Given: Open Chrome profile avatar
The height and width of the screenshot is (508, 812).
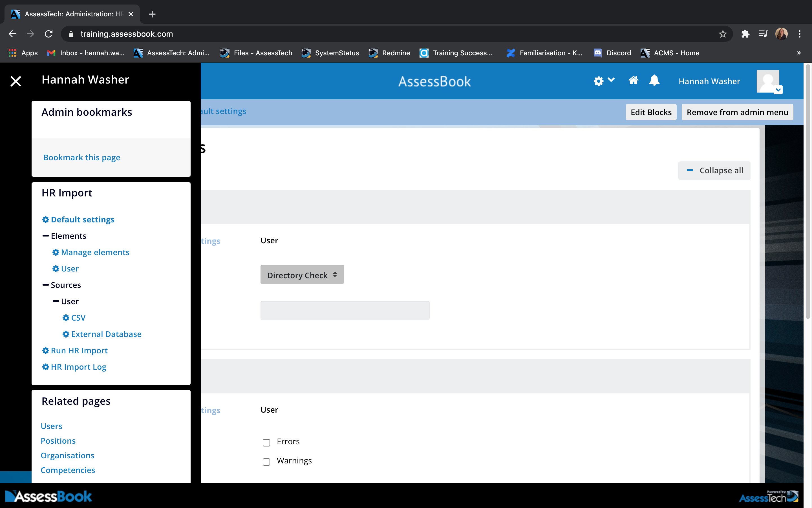Looking at the screenshot, I should (782, 34).
